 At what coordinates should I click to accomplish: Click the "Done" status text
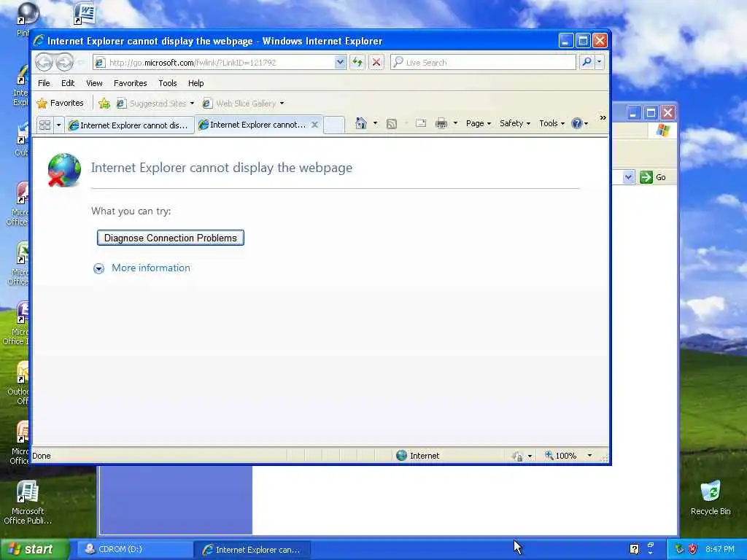[42, 456]
